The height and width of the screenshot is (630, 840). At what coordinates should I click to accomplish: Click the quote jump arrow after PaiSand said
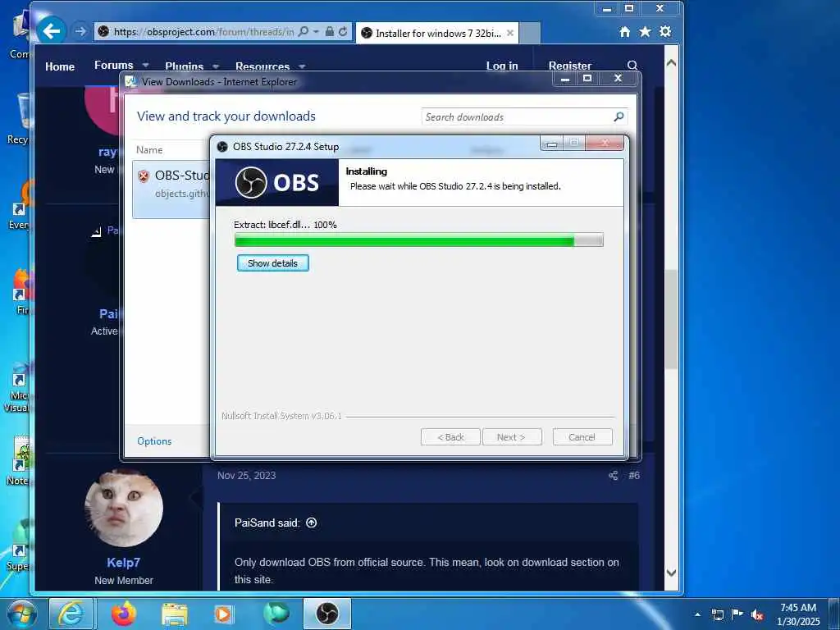pos(311,523)
